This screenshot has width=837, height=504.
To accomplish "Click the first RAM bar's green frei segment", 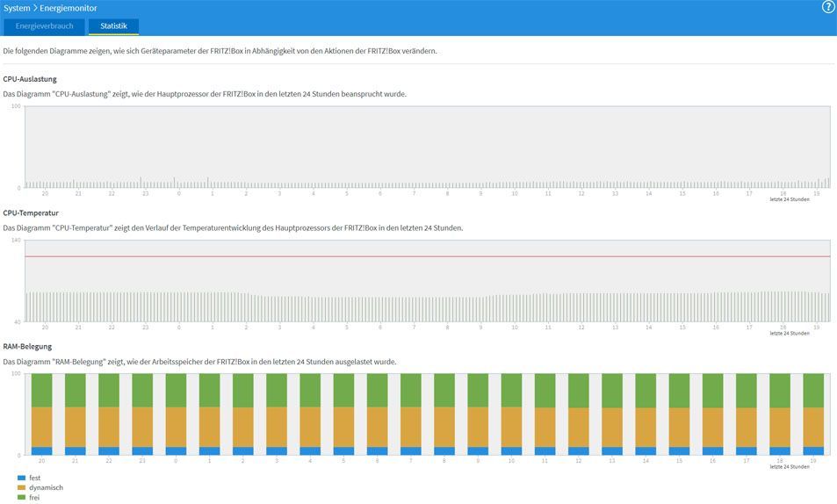I will 41,390.
